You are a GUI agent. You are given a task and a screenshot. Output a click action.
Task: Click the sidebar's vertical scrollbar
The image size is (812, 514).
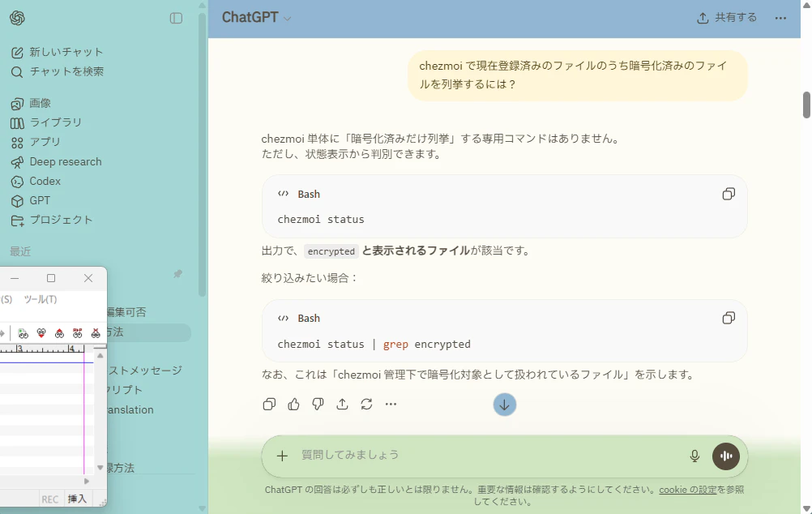click(202, 156)
